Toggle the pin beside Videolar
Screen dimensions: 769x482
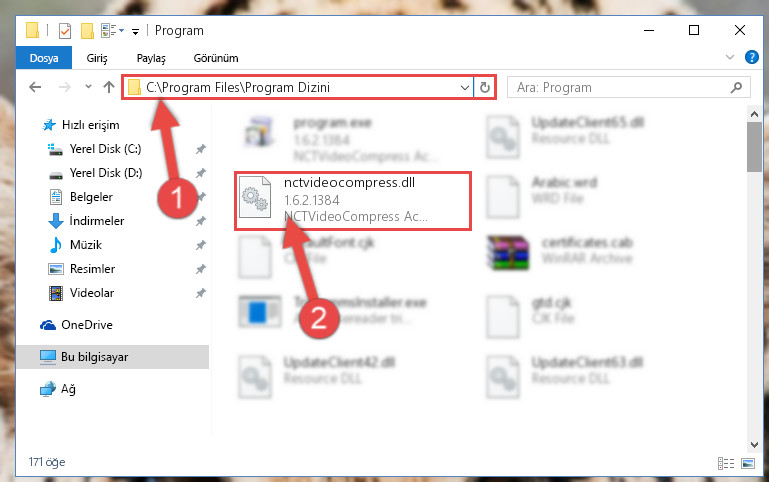pos(201,293)
